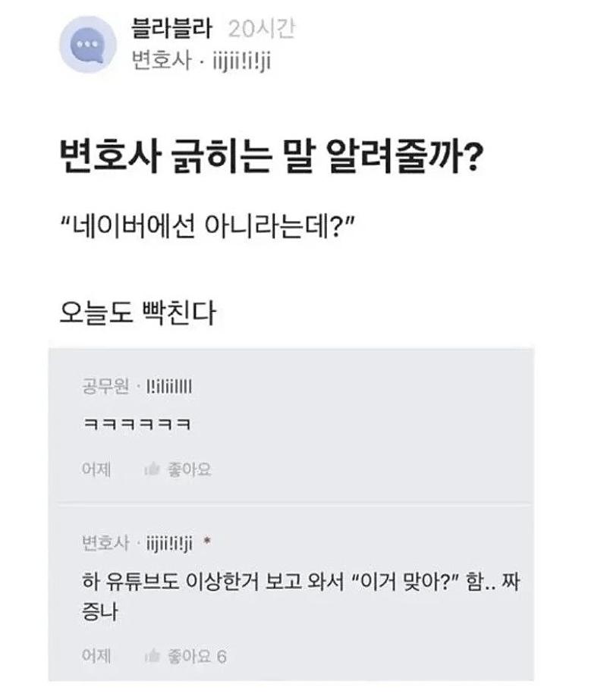Image resolution: width=607 pixels, height=700 pixels.
Task: Click the 20시간 post timestamp
Action: pyautogui.click(x=261, y=30)
